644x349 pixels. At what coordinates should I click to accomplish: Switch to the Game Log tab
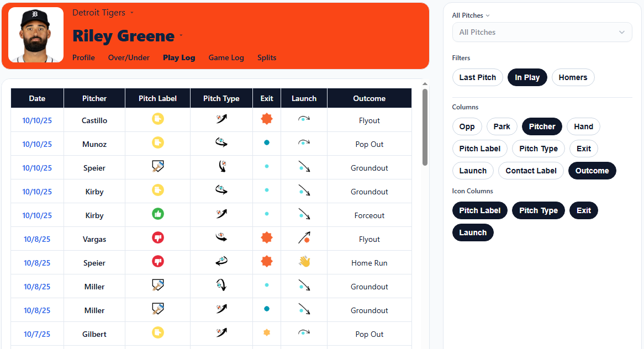pos(226,57)
